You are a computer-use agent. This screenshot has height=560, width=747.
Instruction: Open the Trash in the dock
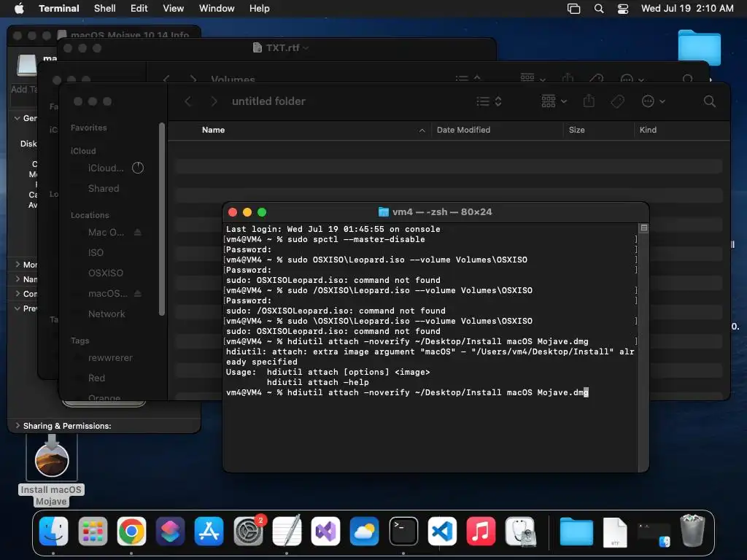tap(692, 531)
